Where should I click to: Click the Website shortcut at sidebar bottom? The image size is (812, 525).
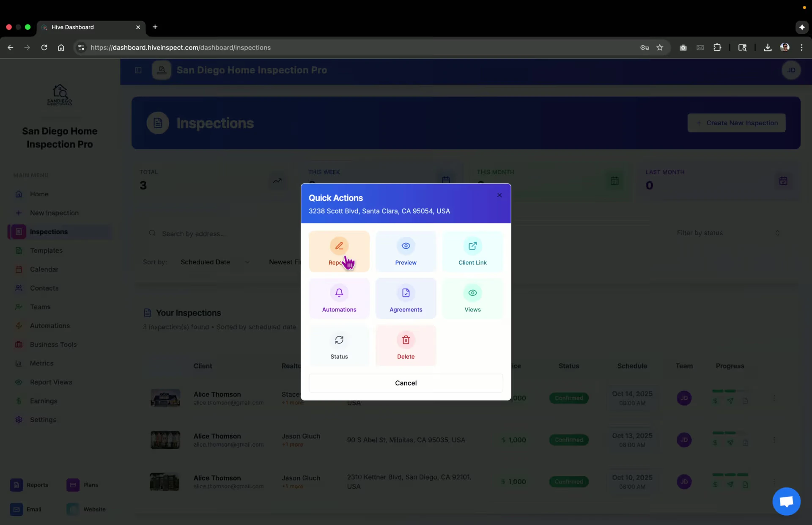(x=86, y=509)
